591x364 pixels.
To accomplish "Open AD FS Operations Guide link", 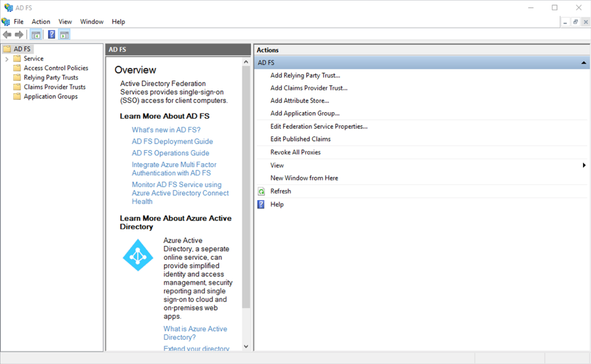I will point(170,153).
